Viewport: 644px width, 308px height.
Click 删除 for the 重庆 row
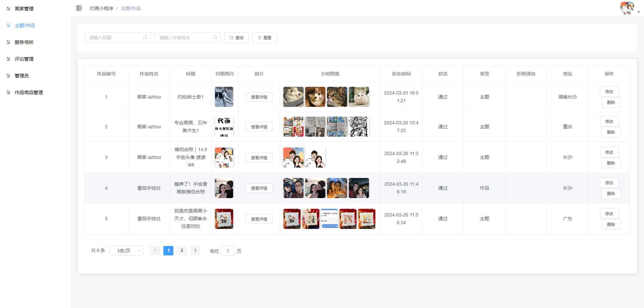[x=611, y=132]
